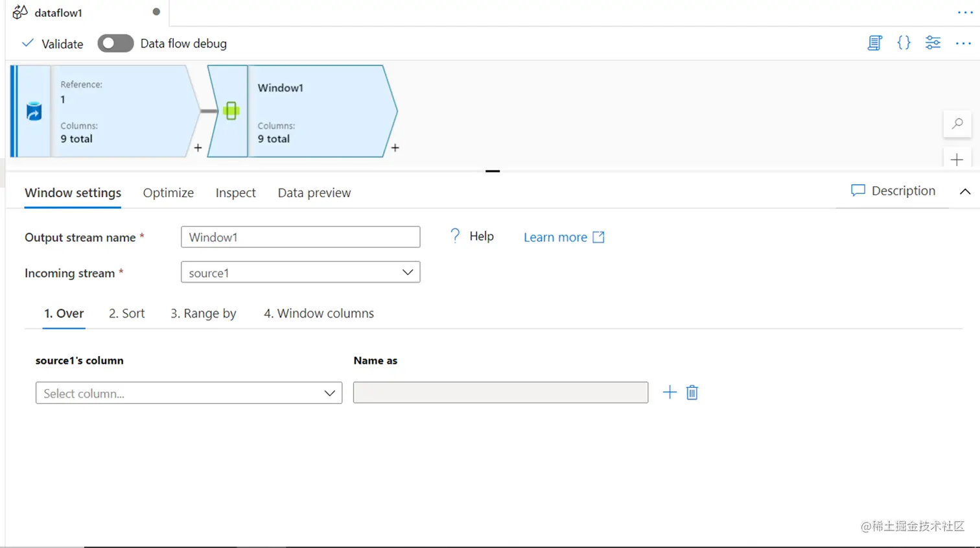Open the Select column dropdown
Viewport: 980px width, 548px height.
[x=189, y=393]
